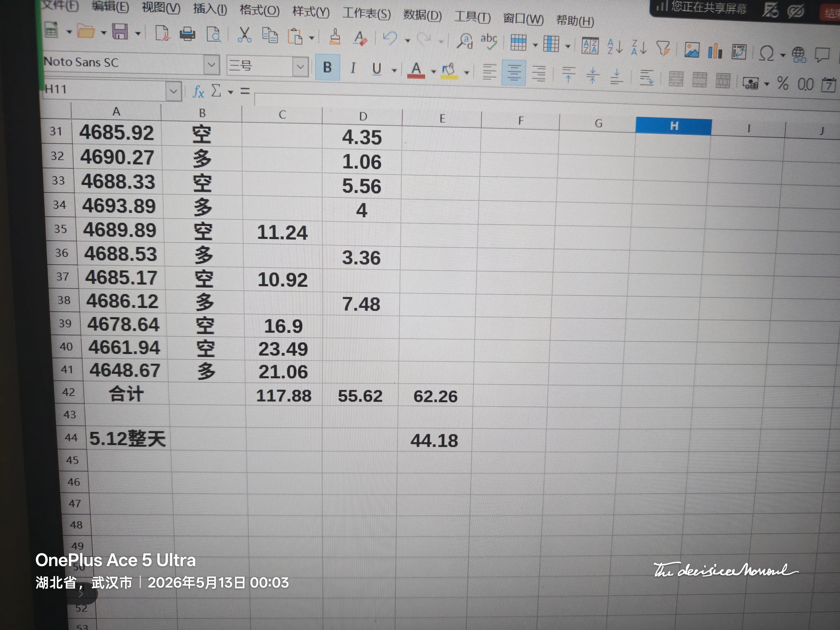Viewport: 840px width, 630px height.
Task: Toggle AutoFilter funnel
Action: click(x=664, y=48)
